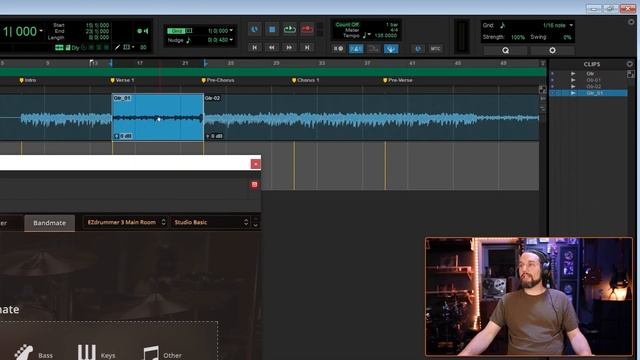Click the Return to Zero transport button

(x=254, y=48)
